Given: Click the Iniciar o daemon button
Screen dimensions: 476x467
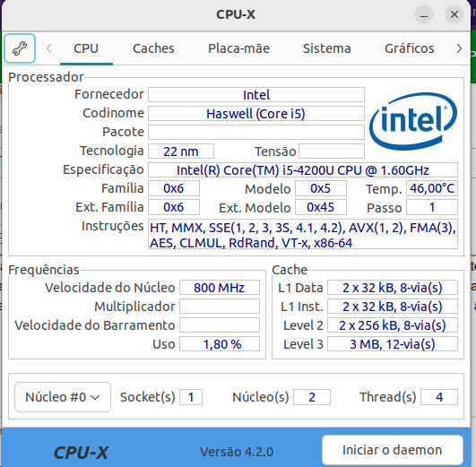Looking at the screenshot, I should (x=393, y=450).
